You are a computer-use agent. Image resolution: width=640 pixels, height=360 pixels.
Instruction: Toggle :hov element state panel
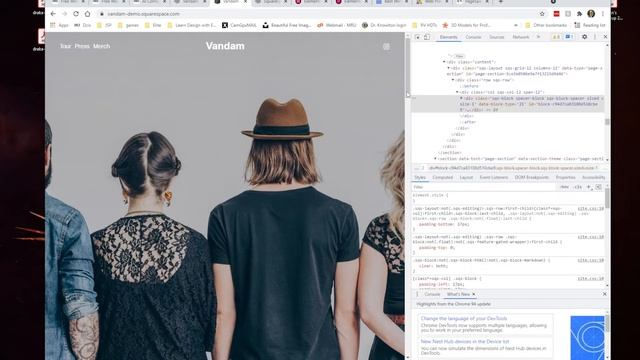click(x=564, y=187)
